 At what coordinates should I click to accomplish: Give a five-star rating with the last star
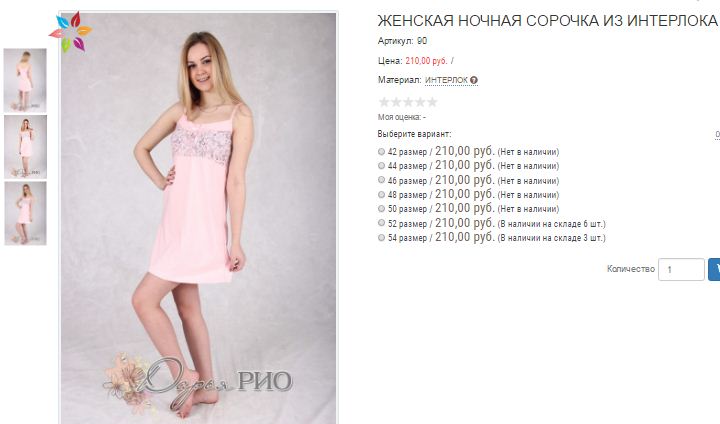point(432,102)
